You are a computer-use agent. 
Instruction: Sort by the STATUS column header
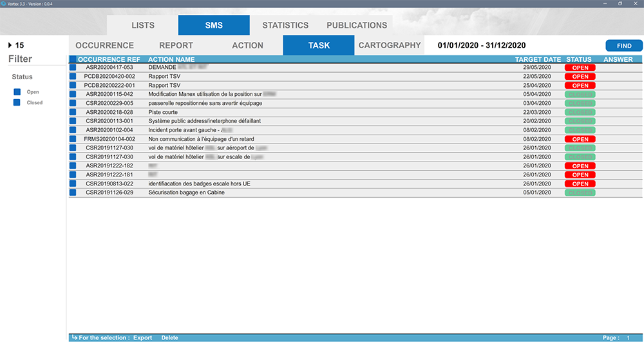[x=578, y=59]
